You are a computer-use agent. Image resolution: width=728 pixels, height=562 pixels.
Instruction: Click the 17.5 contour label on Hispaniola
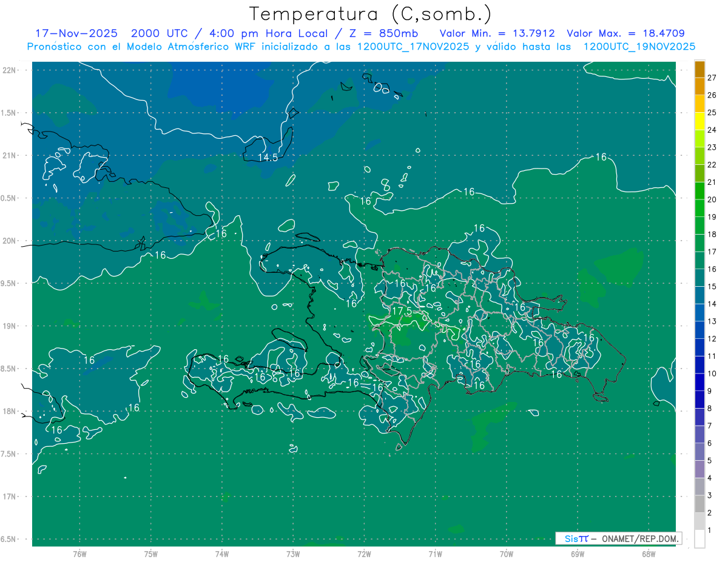402,311
